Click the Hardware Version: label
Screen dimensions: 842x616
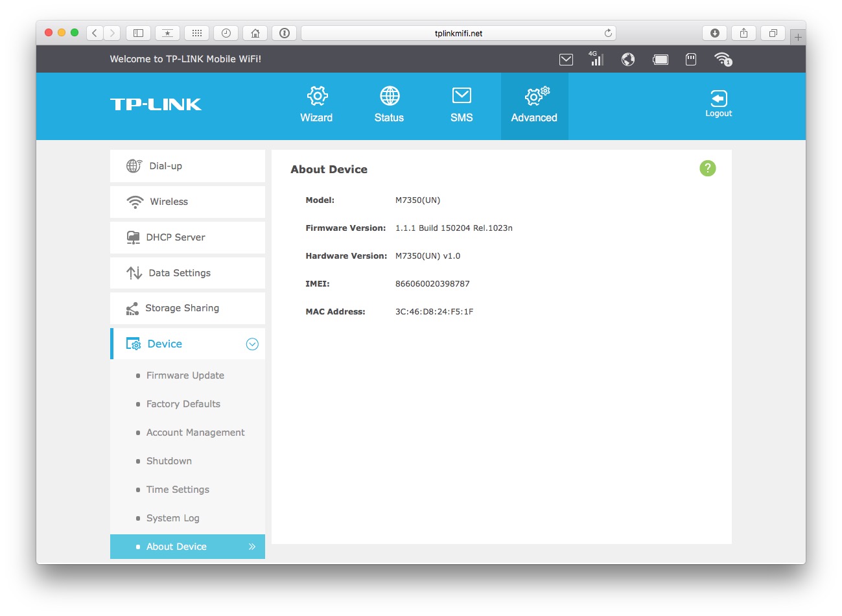pos(346,256)
